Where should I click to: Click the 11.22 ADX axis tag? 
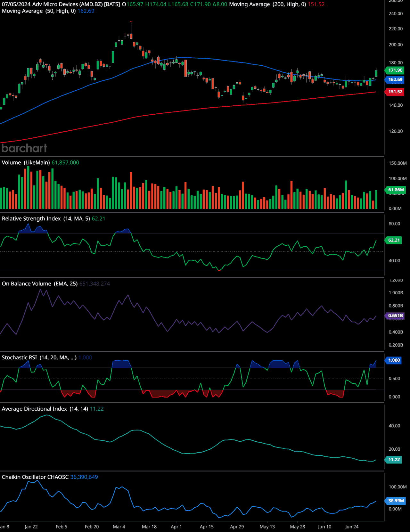pyautogui.click(x=394, y=460)
